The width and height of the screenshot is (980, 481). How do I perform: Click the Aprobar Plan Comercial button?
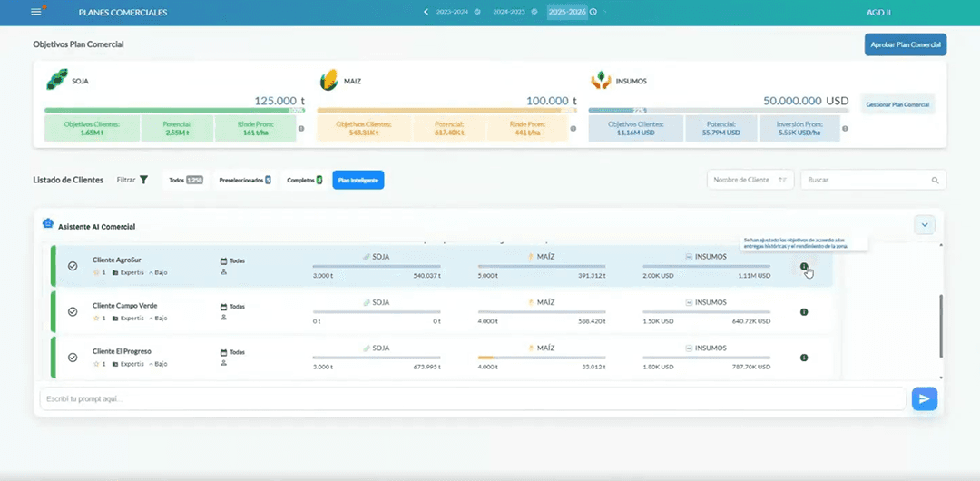[x=906, y=45]
